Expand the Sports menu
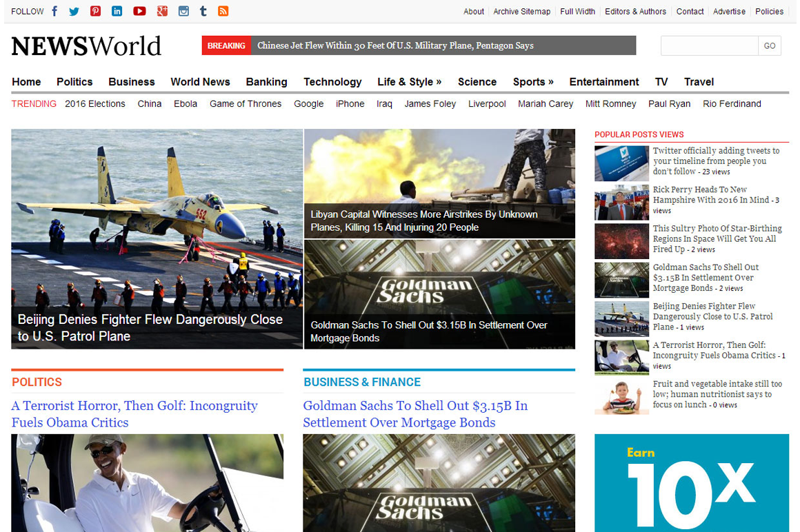Viewport: 800px width, 532px height. tap(533, 82)
